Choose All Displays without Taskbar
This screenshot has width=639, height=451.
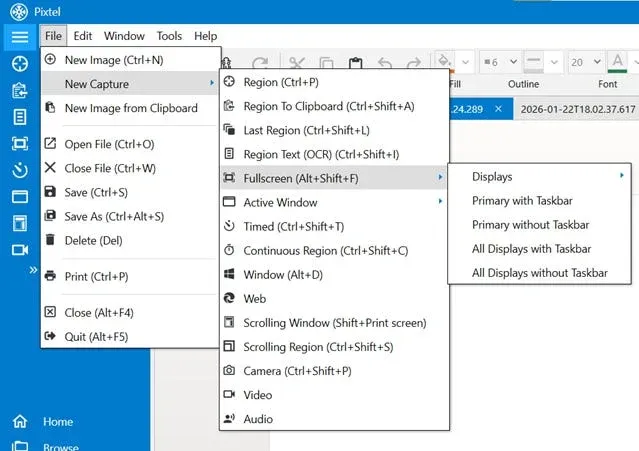[539, 273]
